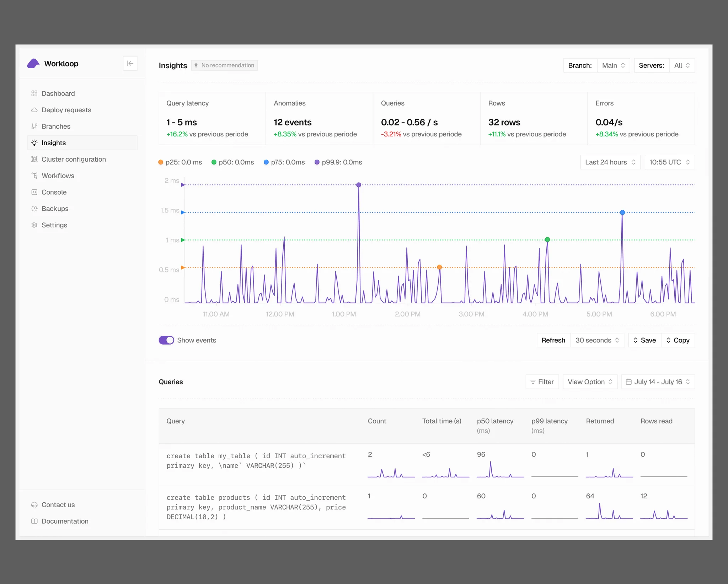The image size is (728, 584).
Task: Toggle the p75 blue legend series
Action: click(284, 162)
